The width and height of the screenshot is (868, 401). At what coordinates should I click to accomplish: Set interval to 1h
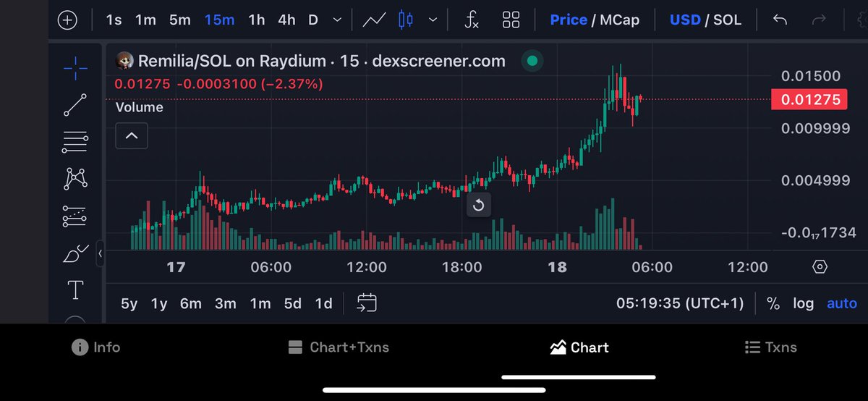[x=257, y=20]
